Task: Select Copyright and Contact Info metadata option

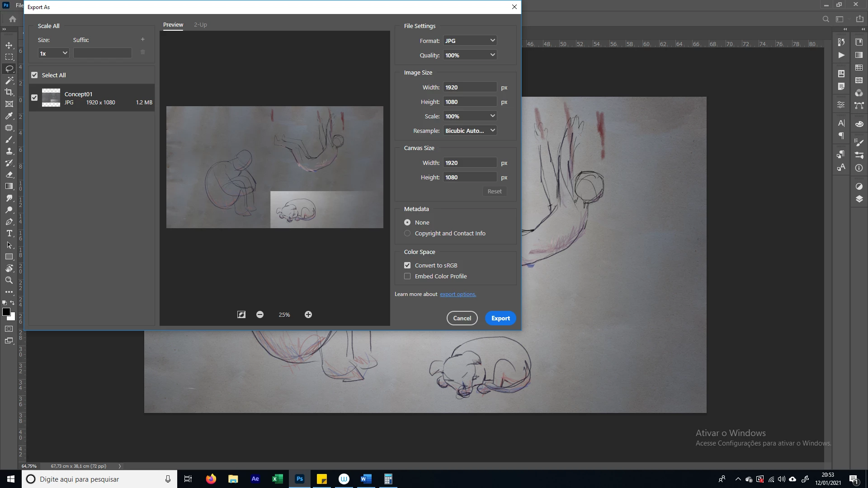Action: tap(407, 233)
